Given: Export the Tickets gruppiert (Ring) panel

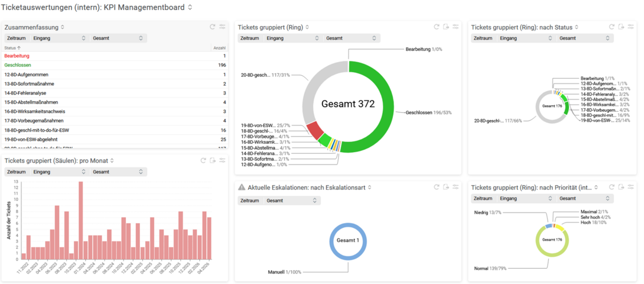Looking at the screenshot, I should coord(446,27).
